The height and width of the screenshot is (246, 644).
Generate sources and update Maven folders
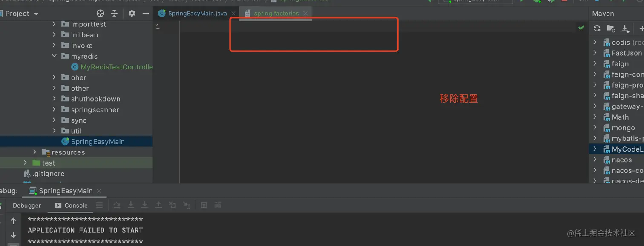click(x=611, y=29)
